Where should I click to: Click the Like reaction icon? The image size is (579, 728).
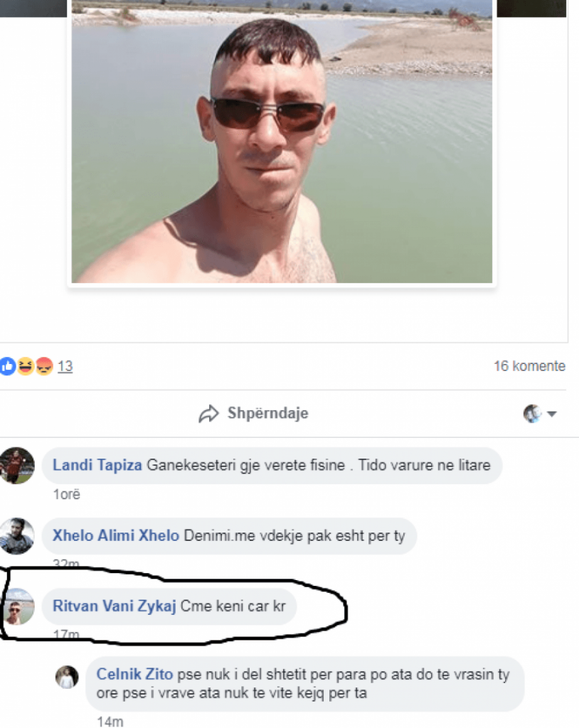click(7, 366)
